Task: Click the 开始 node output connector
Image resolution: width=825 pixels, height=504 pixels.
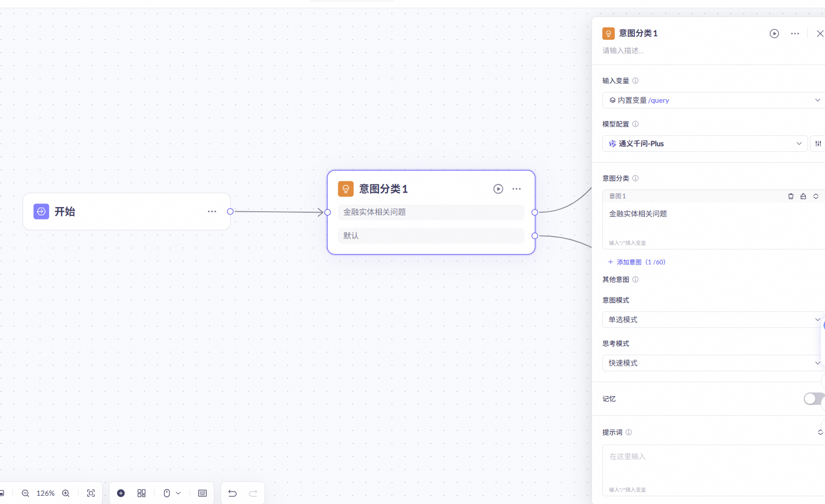Action: point(230,211)
